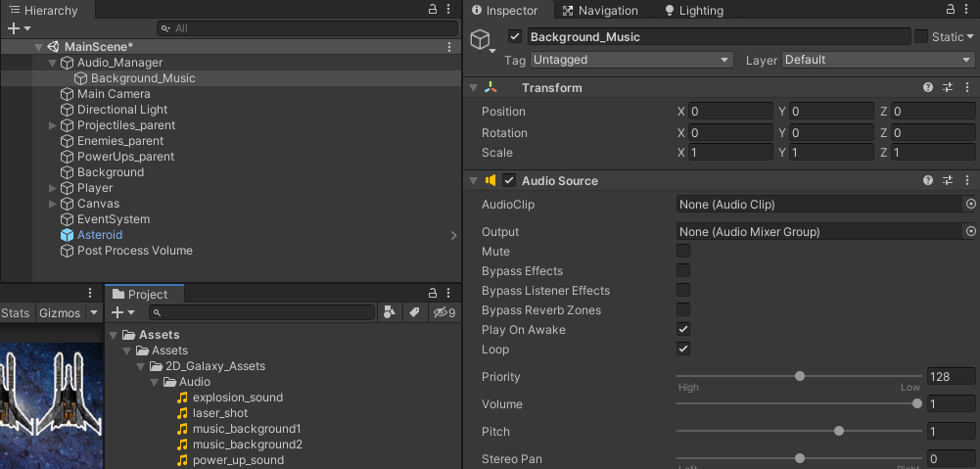This screenshot has width=980, height=469.
Task: Open the Hierarchy panel options menu
Action: point(448,10)
